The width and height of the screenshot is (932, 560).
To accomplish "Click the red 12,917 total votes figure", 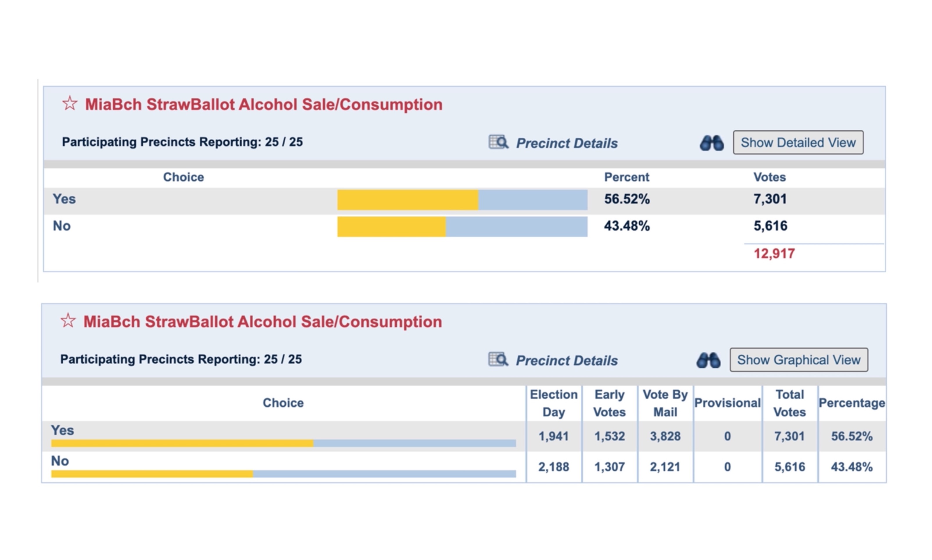I will coord(774,254).
